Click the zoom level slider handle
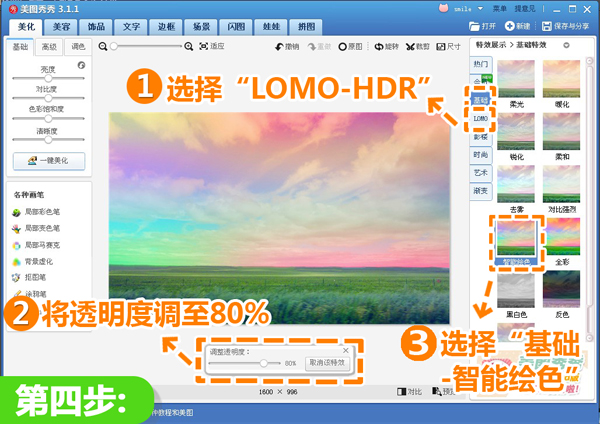Screen dimensions: 600x424 (x=114, y=46)
